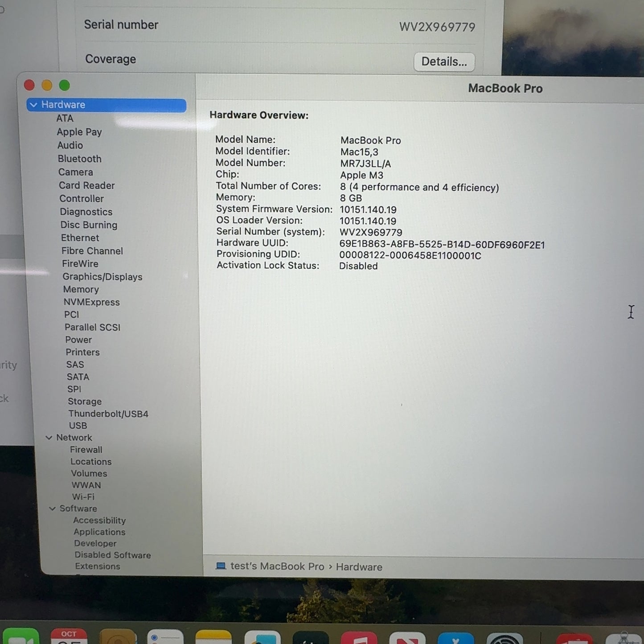Open the App Store from dock
Image resolution: width=644 pixels, height=644 pixels.
pyautogui.click(x=455, y=638)
